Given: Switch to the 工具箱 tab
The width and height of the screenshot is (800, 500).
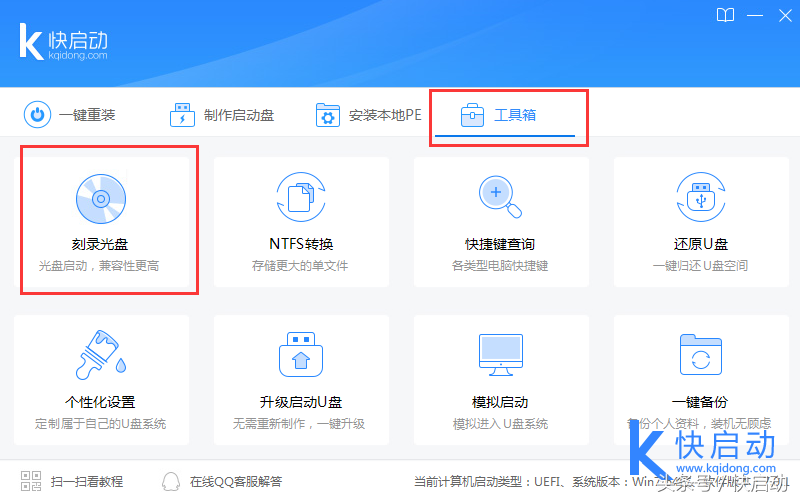Looking at the screenshot, I should coord(515,115).
